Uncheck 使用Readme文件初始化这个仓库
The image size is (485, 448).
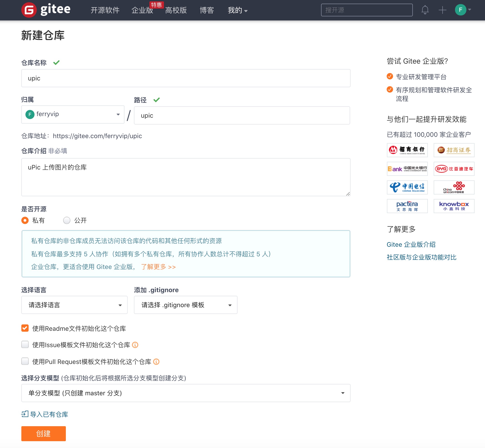click(25, 328)
